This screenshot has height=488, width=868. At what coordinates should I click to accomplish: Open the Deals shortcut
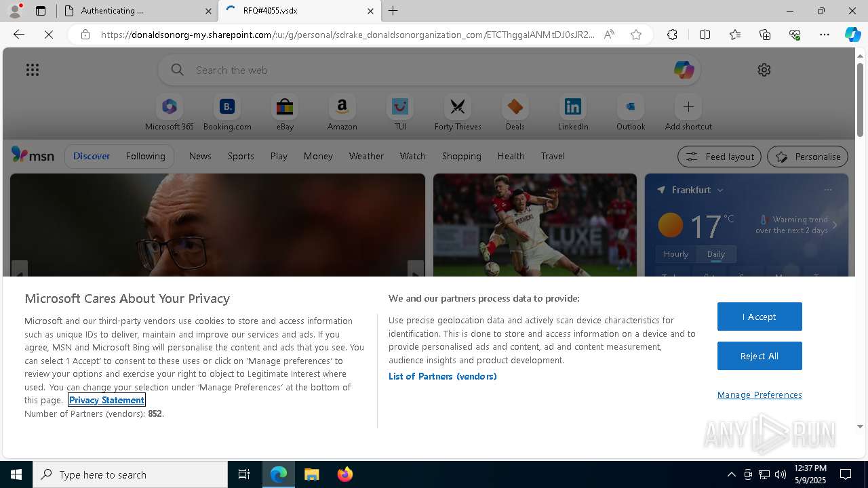(515, 113)
